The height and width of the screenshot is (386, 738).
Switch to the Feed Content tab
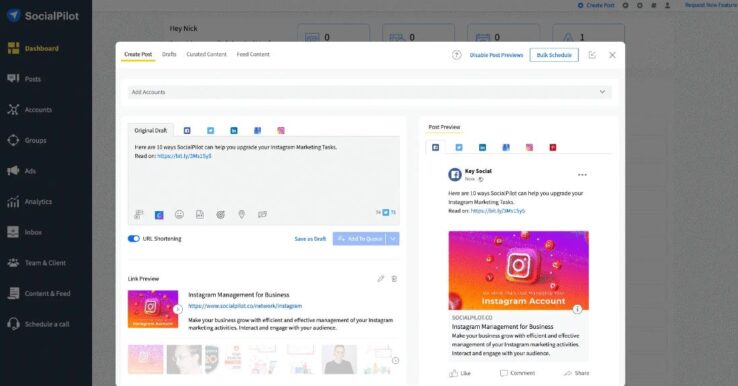[253, 54]
